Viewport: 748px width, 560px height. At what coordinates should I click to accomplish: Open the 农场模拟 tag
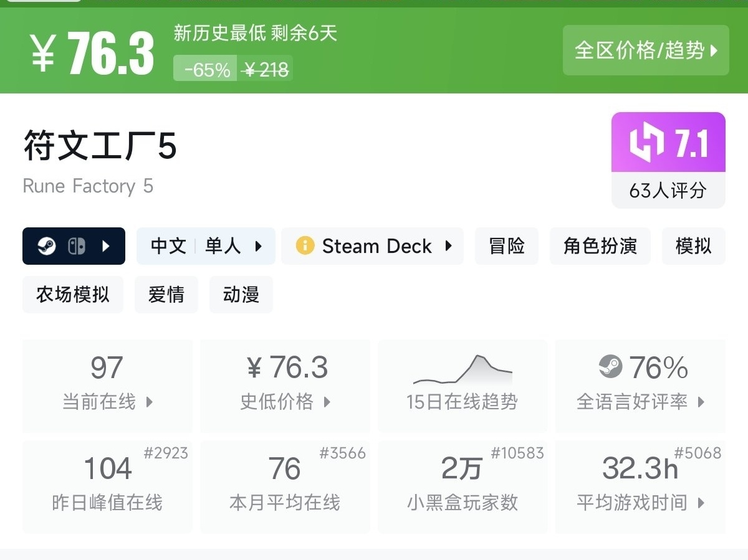point(73,295)
